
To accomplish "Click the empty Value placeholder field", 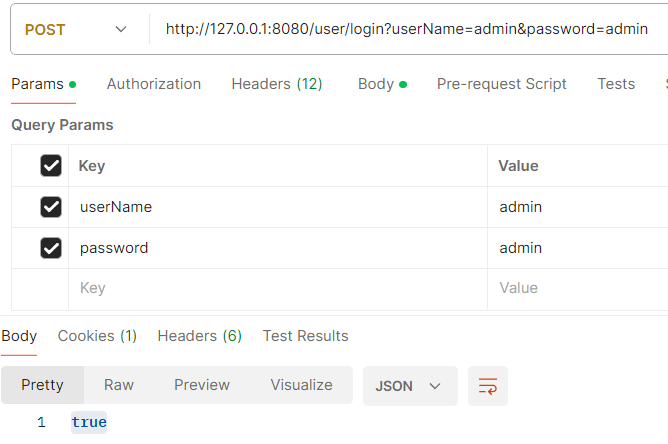I will pyautogui.click(x=578, y=288).
